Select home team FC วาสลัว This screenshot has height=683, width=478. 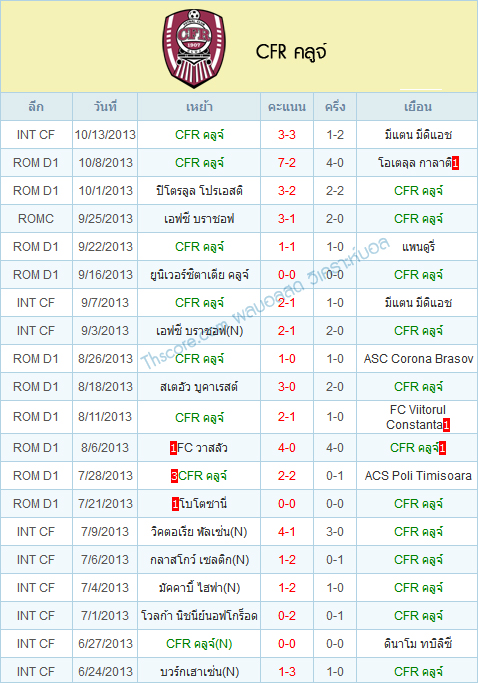coord(202,448)
